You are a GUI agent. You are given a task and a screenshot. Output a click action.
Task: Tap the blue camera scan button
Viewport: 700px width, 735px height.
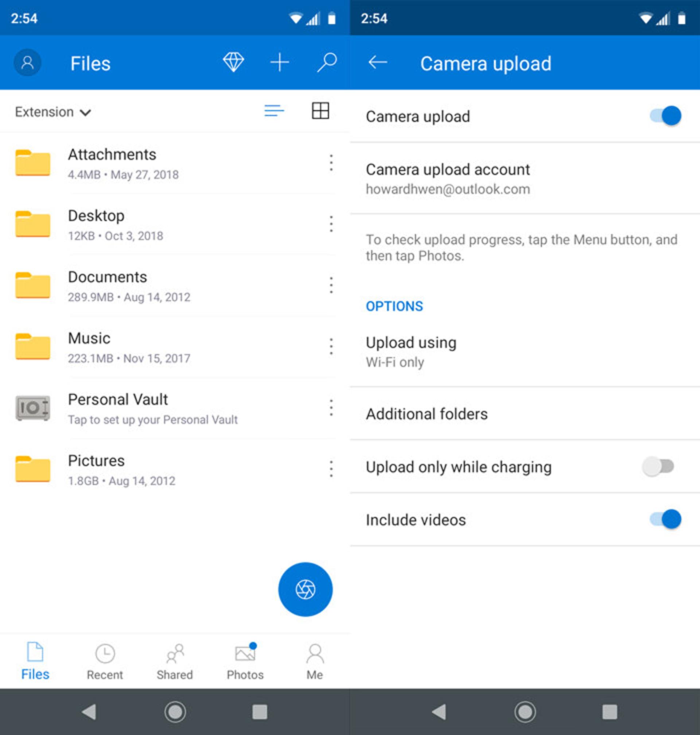(305, 589)
